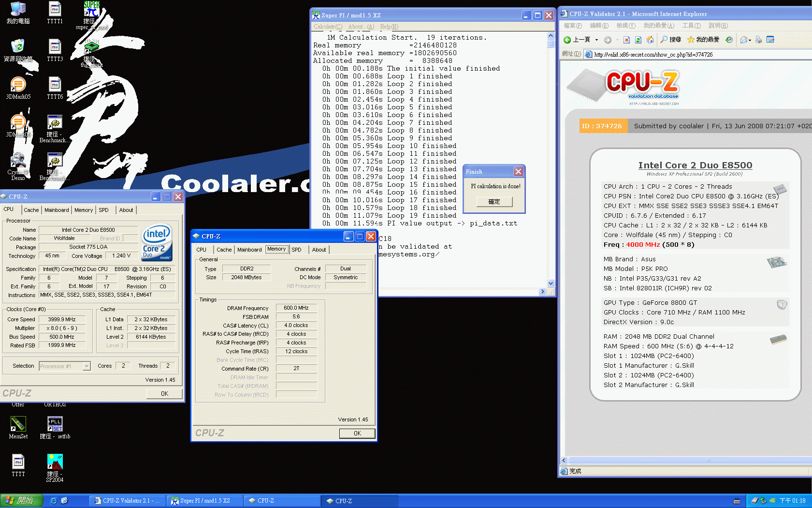This screenshot has width=812, height=508.
Task: Select the TTTT3 desktop file
Action: pyautogui.click(x=55, y=51)
